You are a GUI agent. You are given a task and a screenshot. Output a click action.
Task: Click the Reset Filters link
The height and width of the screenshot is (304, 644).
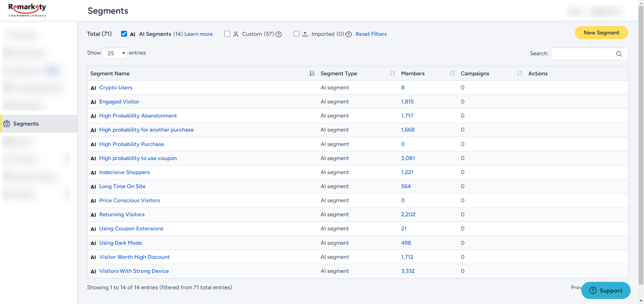371,34
